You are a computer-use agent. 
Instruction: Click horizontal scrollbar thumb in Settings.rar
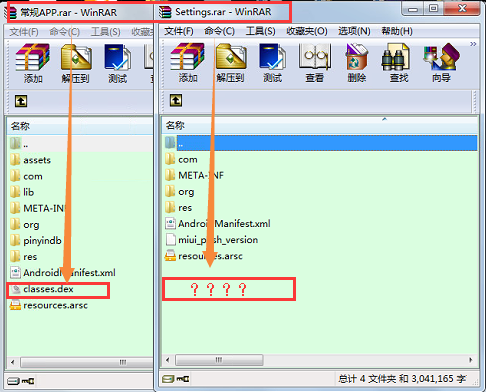[x=219, y=360]
